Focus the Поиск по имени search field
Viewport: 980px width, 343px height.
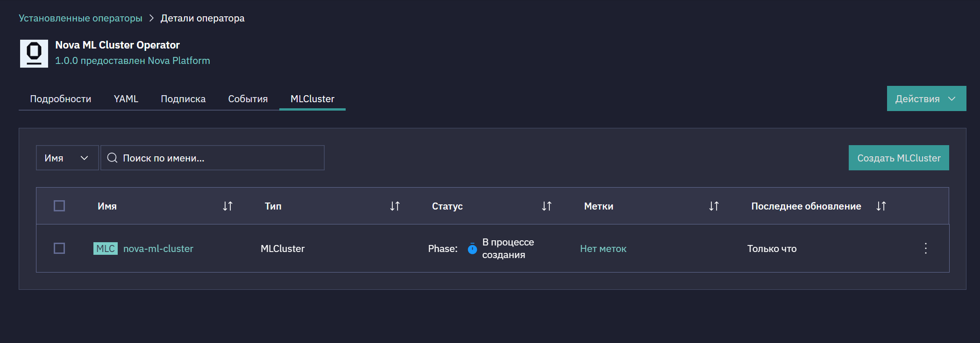[x=213, y=158]
